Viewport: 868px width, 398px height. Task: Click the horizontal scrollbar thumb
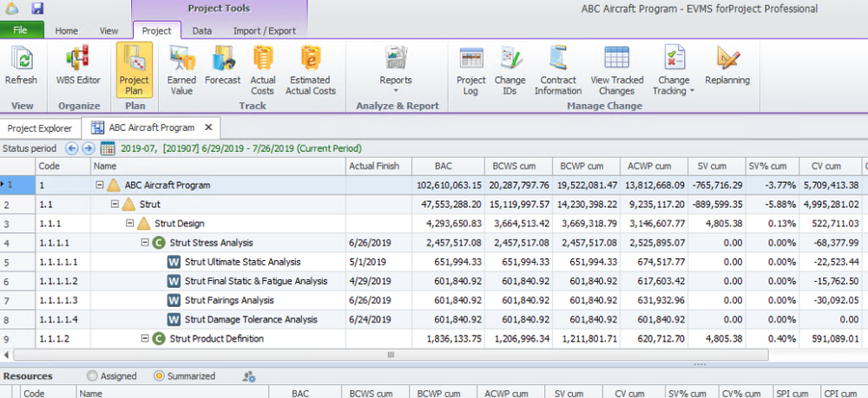click(x=391, y=355)
